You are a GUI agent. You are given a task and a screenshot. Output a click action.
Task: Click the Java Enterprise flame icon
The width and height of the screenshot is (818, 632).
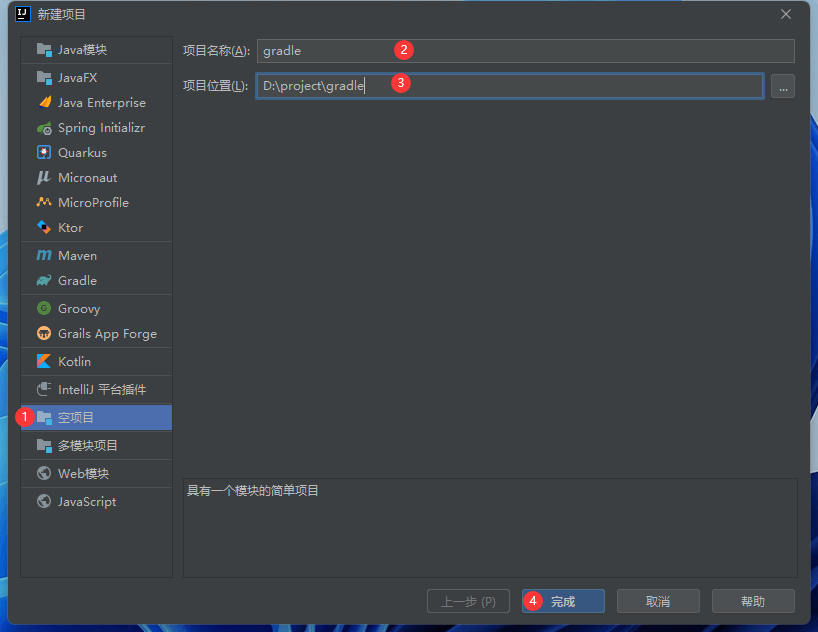coord(44,102)
